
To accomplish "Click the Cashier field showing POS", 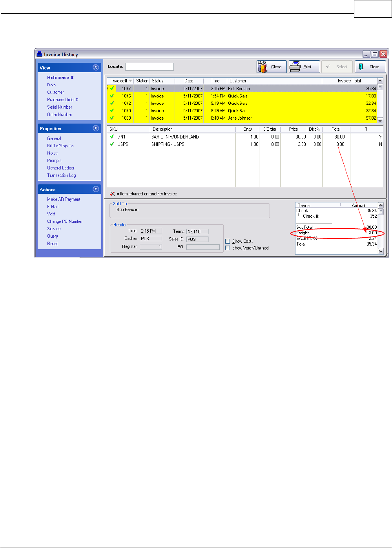I will pyautogui.click(x=151, y=238).
